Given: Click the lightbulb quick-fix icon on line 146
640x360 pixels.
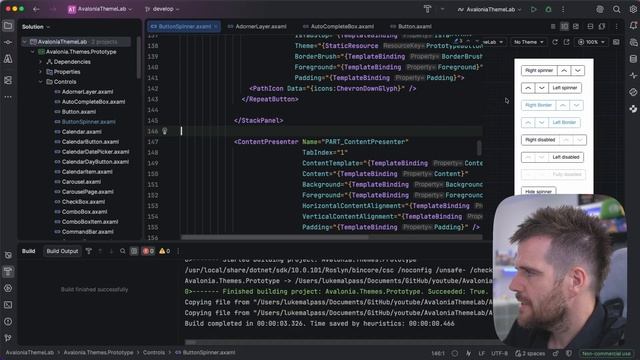Looking at the screenshot, I should point(165,131).
